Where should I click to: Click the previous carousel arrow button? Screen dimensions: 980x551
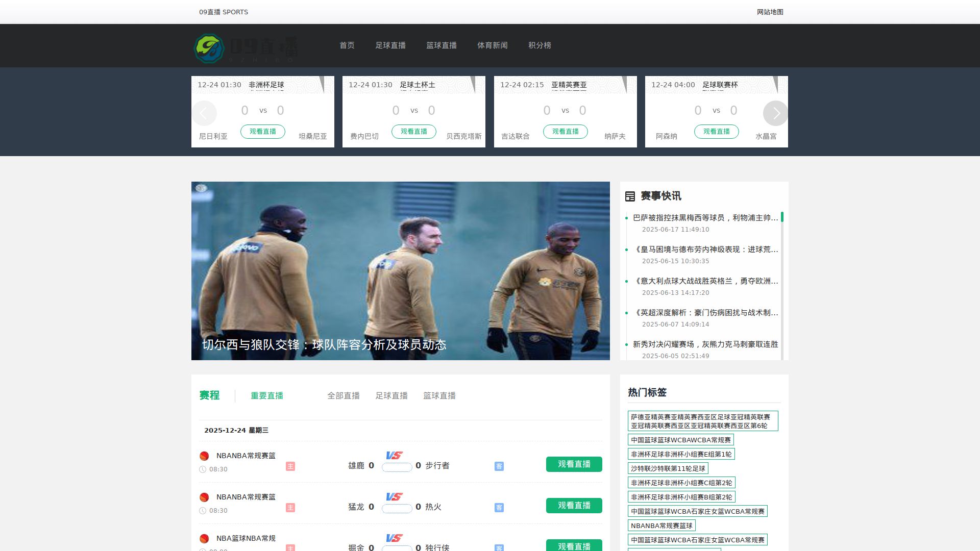click(204, 113)
